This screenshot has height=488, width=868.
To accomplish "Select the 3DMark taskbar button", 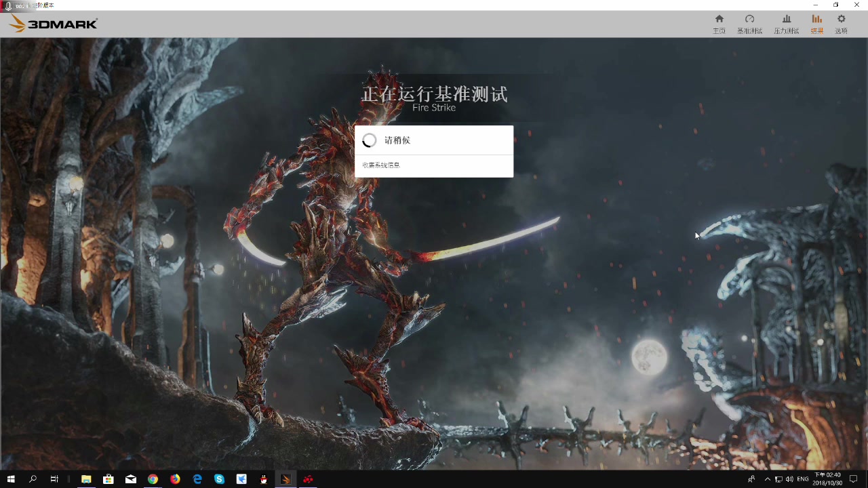I will (x=285, y=479).
